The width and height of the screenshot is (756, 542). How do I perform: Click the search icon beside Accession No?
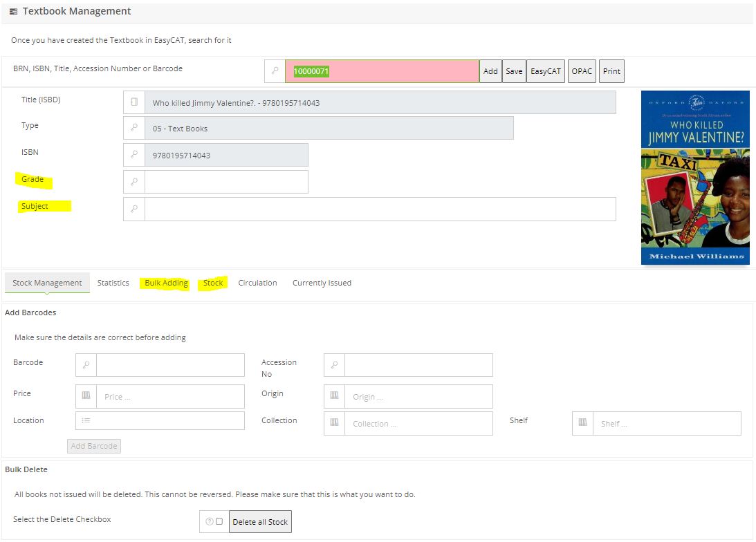(x=334, y=365)
